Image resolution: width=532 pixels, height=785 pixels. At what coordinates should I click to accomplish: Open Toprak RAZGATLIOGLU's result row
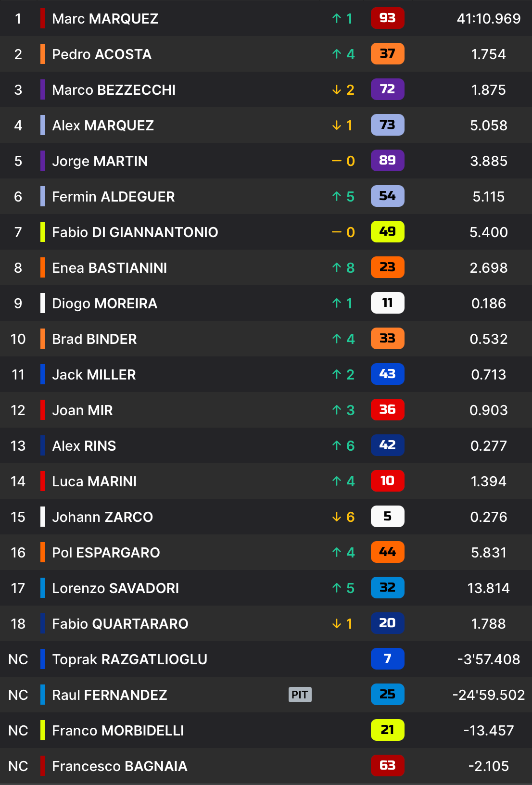tap(266, 659)
